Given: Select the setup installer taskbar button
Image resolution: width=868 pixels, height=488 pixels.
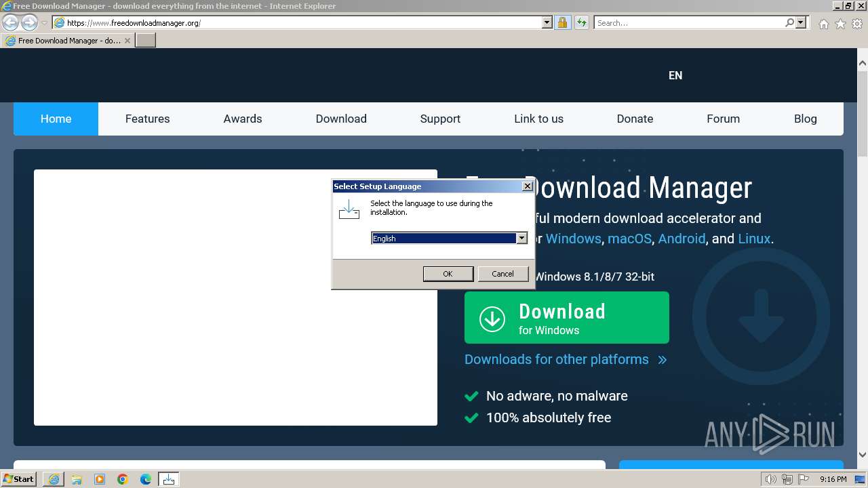Looking at the screenshot, I should click(169, 479).
